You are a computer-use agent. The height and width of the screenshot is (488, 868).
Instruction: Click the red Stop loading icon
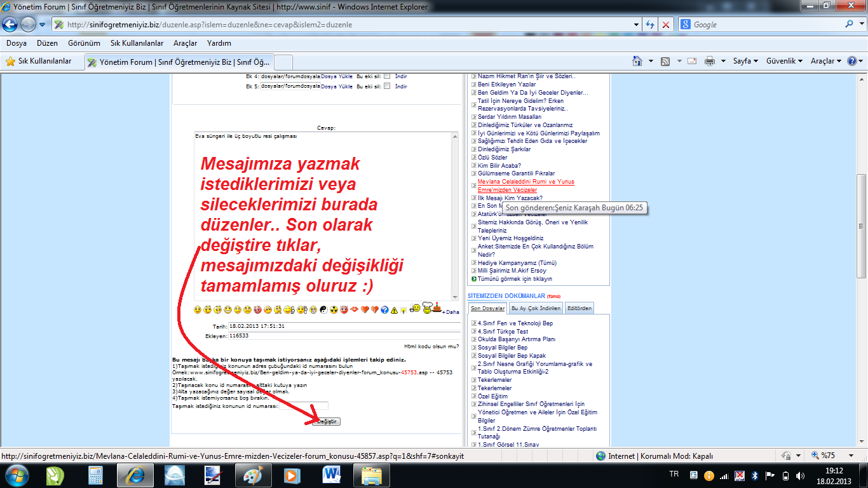(x=665, y=25)
